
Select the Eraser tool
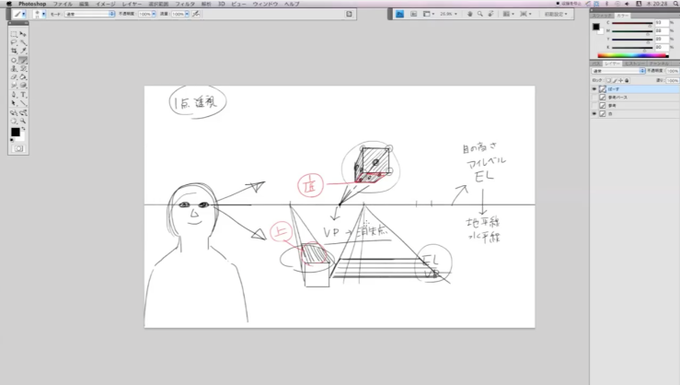point(14,77)
